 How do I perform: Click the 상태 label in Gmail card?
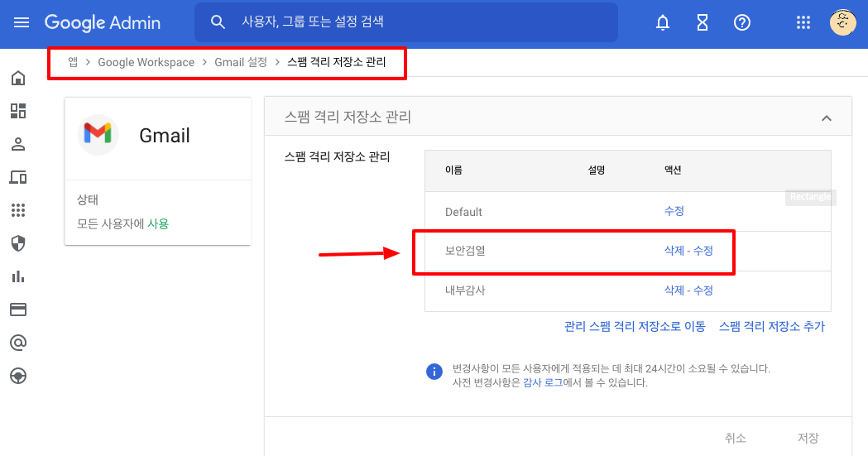(x=88, y=199)
